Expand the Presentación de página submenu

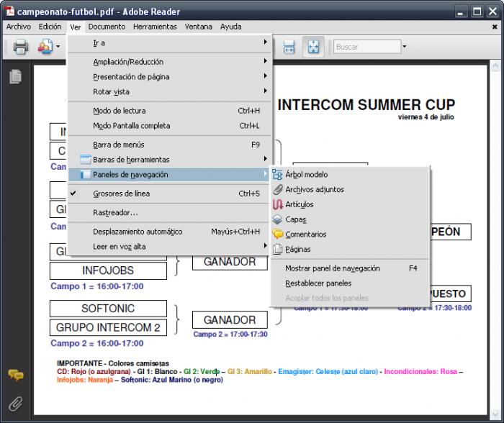click(169, 77)
